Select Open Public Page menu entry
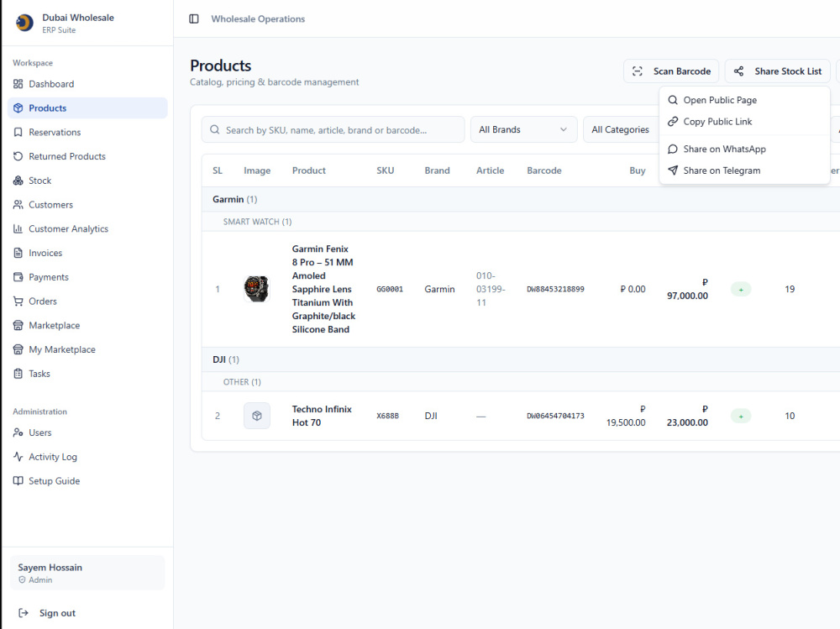The height and width of the screenshot is (629, 840). tap(744, 100)
